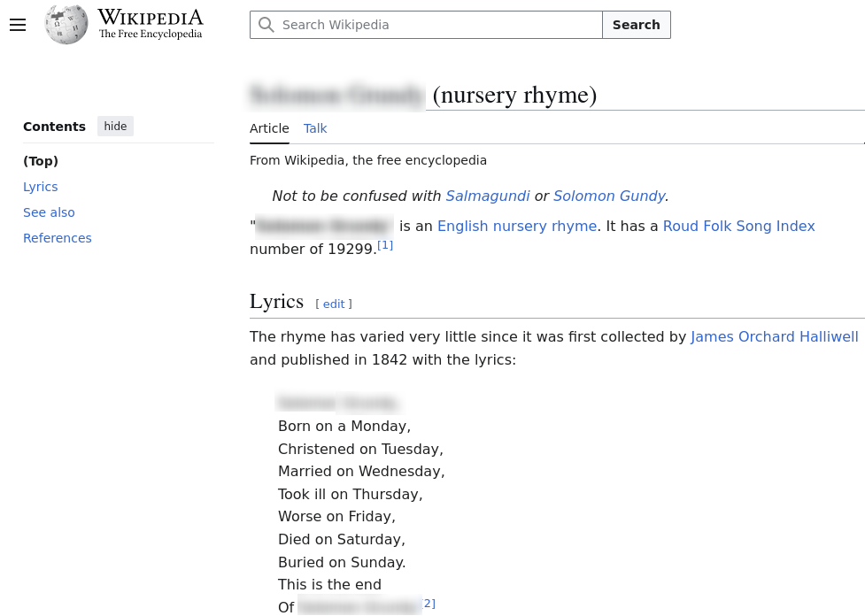Viewport: 865px width, 616px height.
Task: Jump to (Top) in contents
Action: pos(41,161)
